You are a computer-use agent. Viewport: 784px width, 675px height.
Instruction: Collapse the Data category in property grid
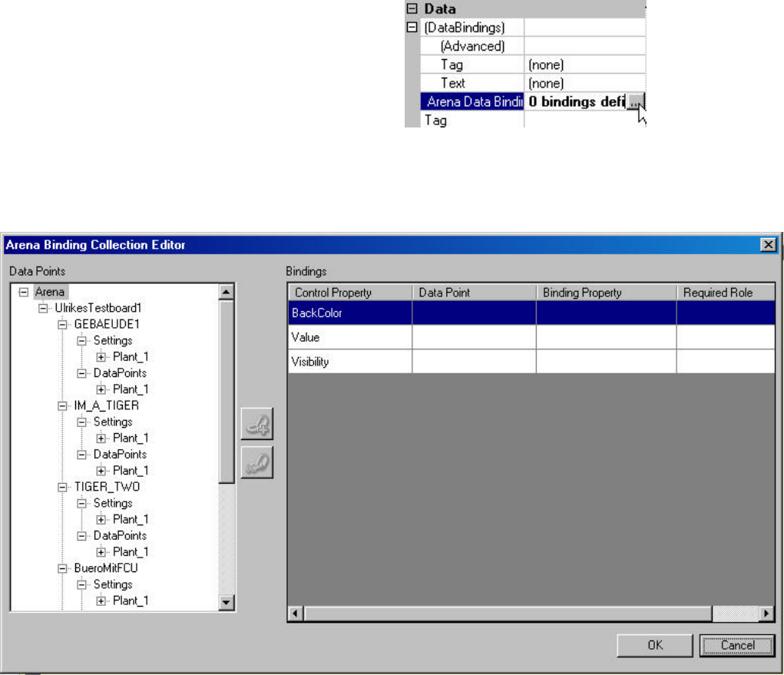[410, 10]
